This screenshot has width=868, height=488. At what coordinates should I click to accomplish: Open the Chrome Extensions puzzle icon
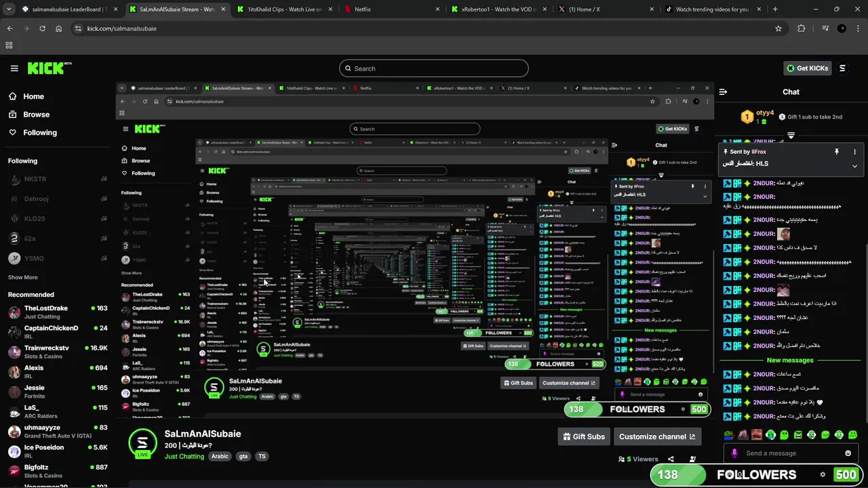[x=802, y=28]
